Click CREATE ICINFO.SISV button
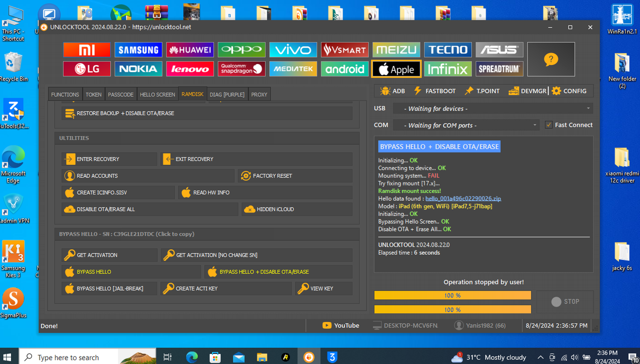The image size is (640, 364). click(118, 192)
